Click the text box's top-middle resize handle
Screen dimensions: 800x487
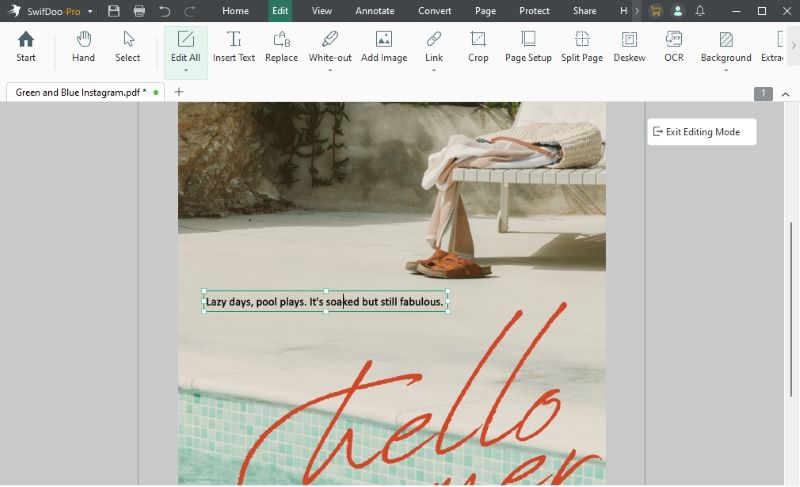click(x=326, y=291)
